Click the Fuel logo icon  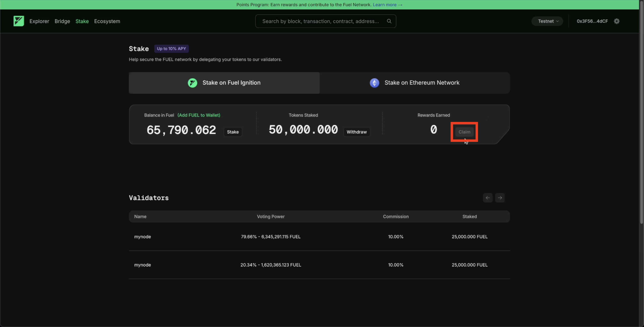(19, 21)
